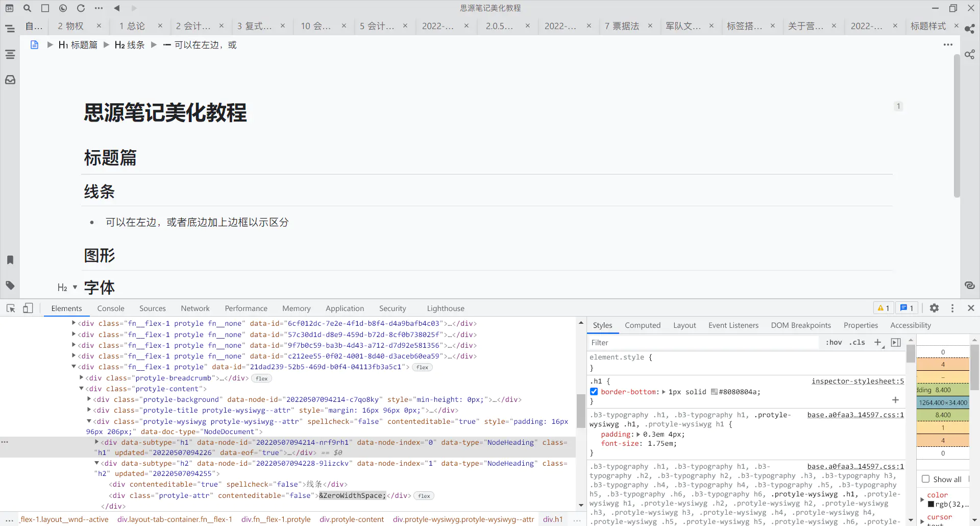
Task: Open DevTools settings gear icon
Action: (x=934, y=308)
